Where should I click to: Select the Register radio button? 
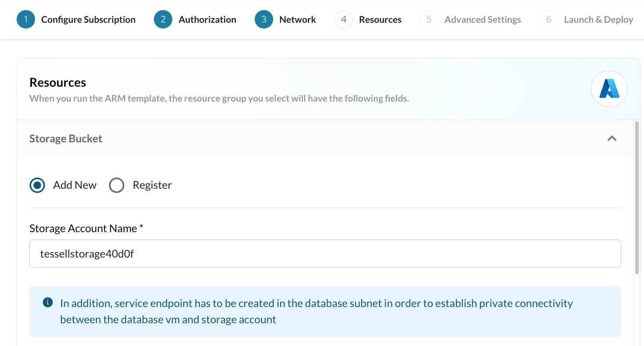[x=117, y=185]
